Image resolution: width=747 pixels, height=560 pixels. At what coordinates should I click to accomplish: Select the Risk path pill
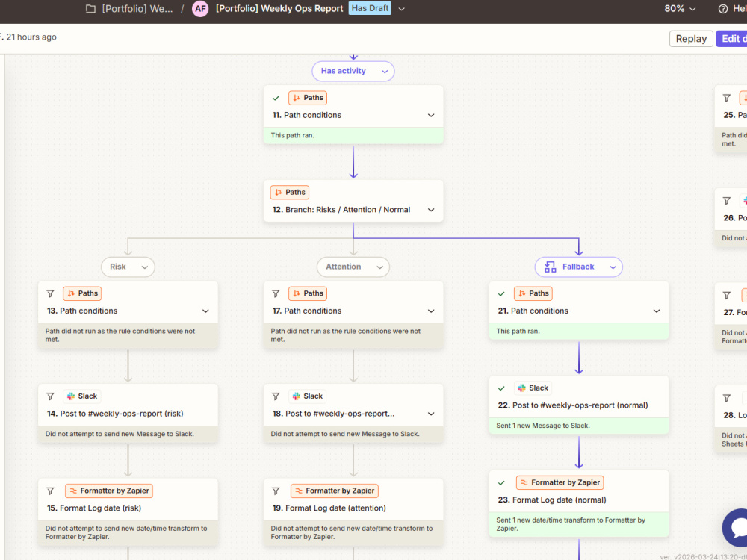[x=128, y=267]
